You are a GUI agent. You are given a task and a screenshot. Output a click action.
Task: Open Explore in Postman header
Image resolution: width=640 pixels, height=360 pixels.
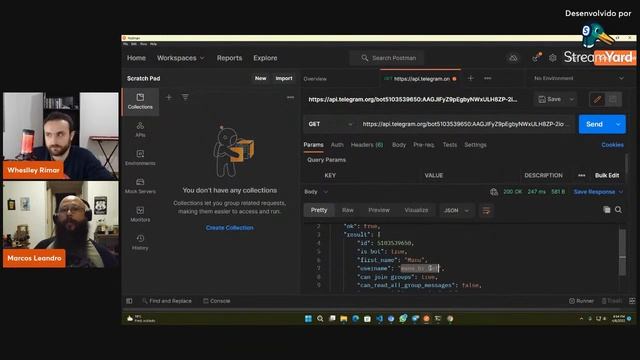[265, 58]
